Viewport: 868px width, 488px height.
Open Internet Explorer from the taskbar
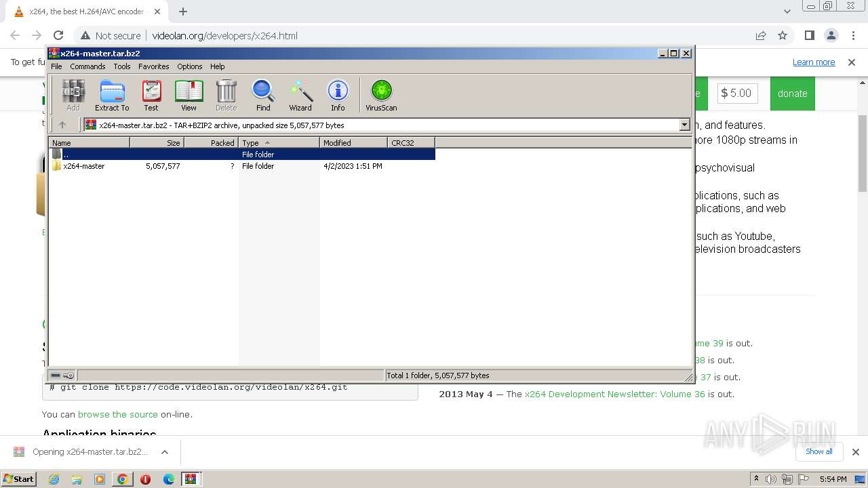54,479
